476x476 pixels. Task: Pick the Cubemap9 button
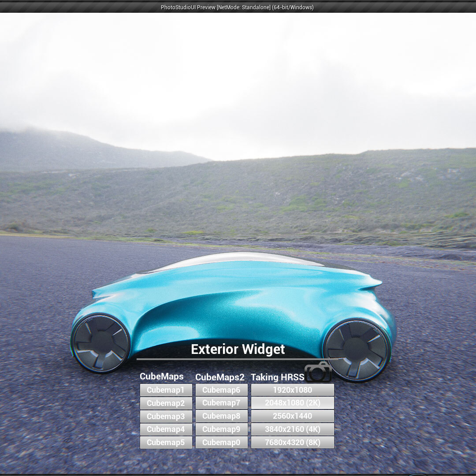point(221,429)
